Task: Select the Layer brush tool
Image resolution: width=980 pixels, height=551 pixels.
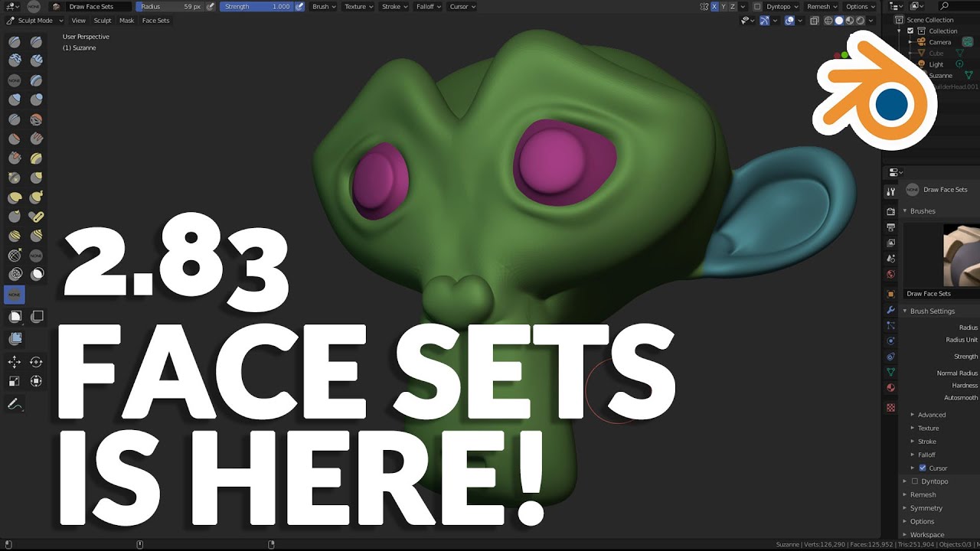Action: click(x=36, y=80)
